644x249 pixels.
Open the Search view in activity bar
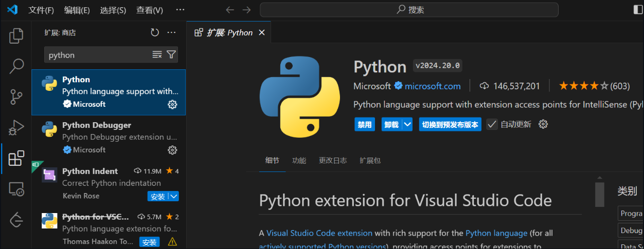click(x=16, y=66)
